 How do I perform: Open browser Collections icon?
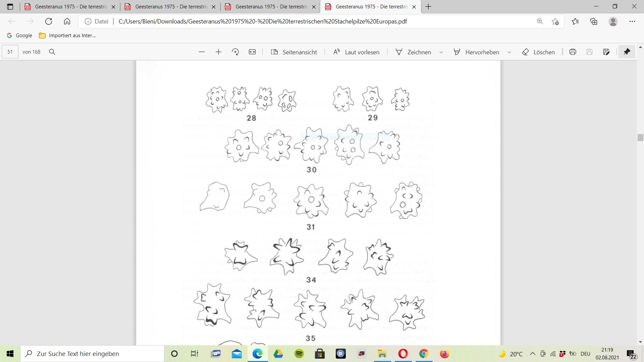(x=594, y=21)
